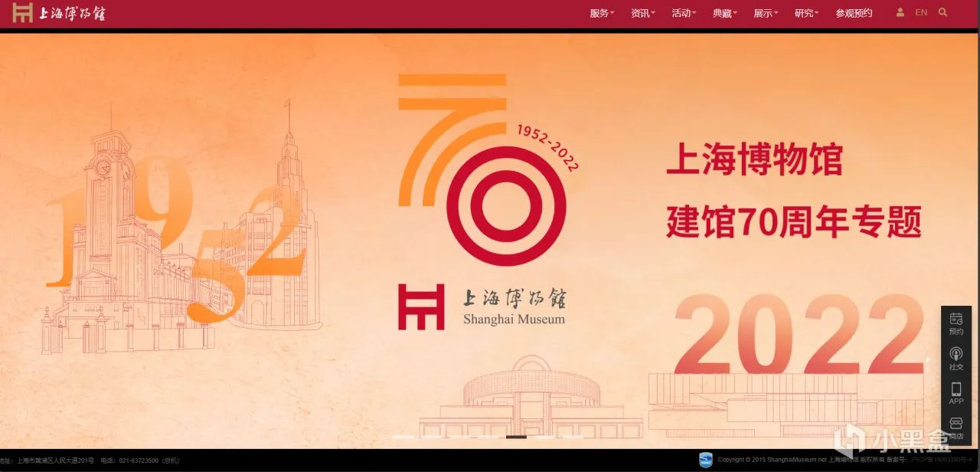Select the active dark carousel indicator

point(517,437)
